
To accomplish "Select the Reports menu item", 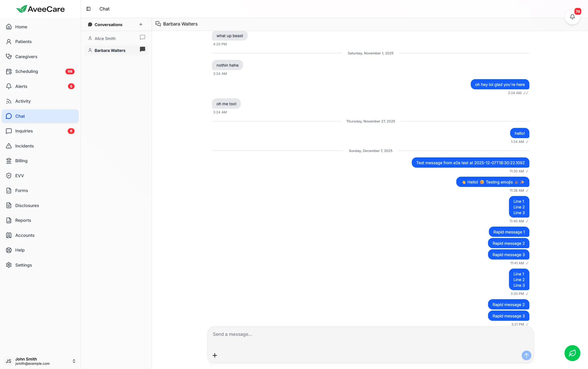I will point(23,220).
